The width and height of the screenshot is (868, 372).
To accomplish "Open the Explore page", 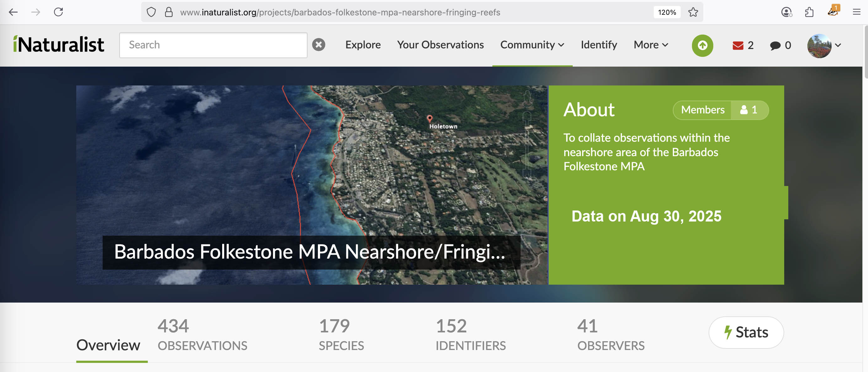I will [363, 45].
